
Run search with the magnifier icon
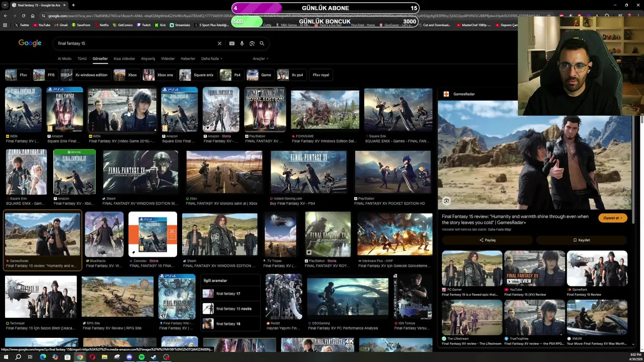coord(262,43)
